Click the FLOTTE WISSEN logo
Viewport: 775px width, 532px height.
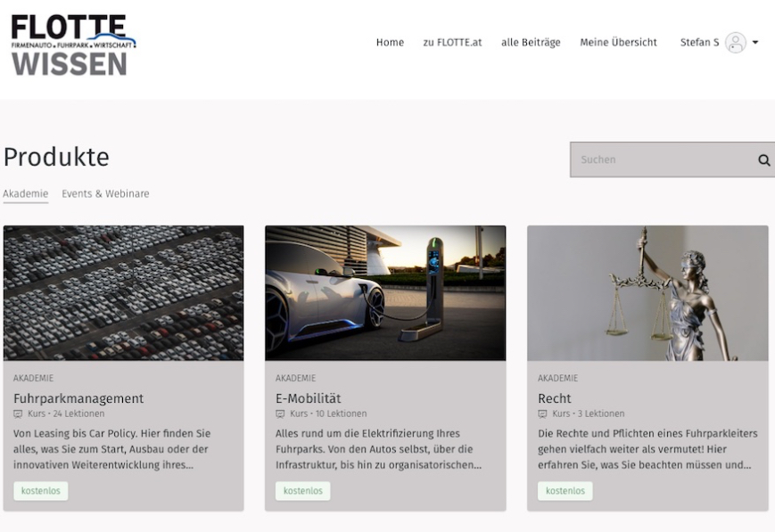[73, 45]
